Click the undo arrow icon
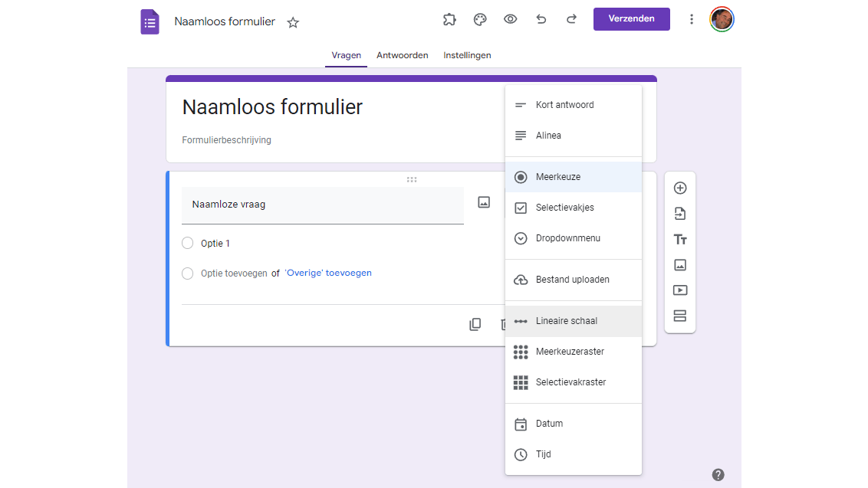 coord(541,20)
